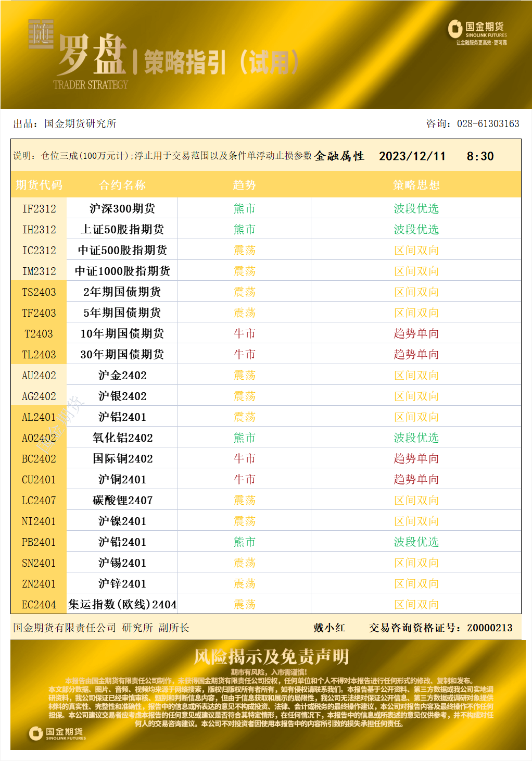Image resolution: width=532 pixels, height=761 pixels.
Task: Click 趋势单向 strategy for TL2403 row
Action: point(416,354)
